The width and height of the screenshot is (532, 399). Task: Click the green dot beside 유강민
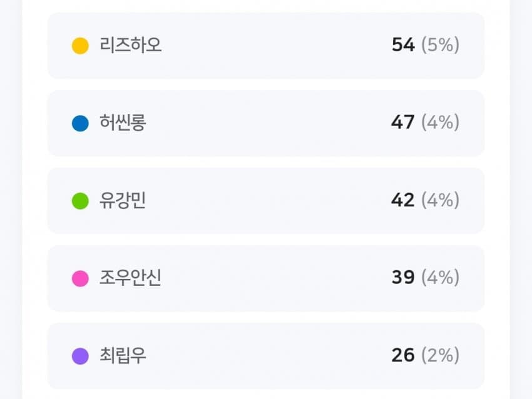tap(80, 201)
